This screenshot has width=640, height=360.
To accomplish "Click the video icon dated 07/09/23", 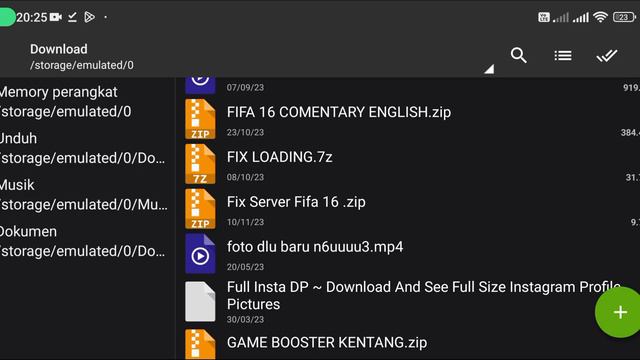I will coord(200,85).
